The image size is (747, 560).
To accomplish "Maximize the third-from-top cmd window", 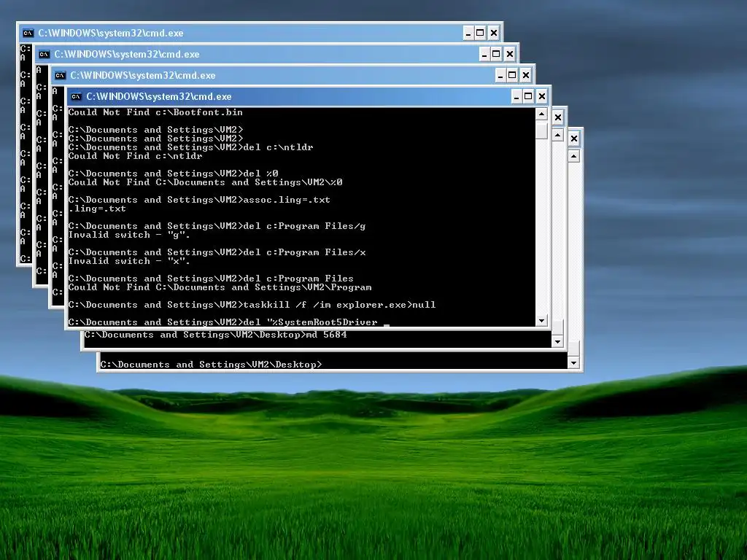I will tap(513, 75).
